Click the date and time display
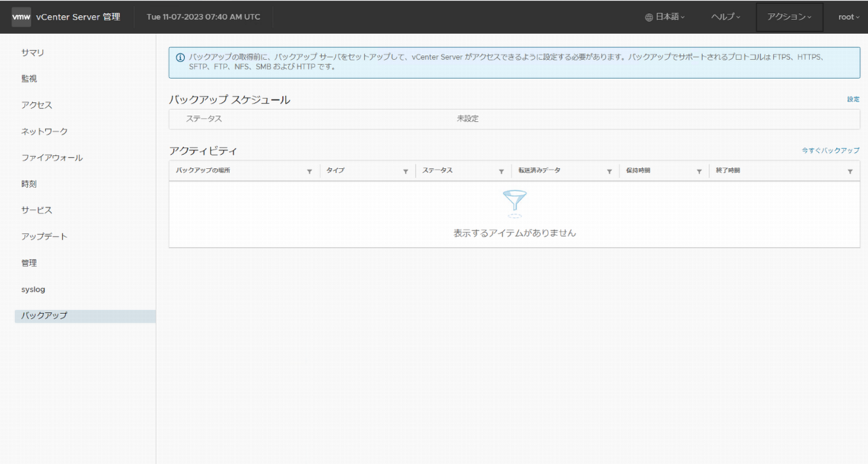The image size is (868, 464). [x=203, y=17]
